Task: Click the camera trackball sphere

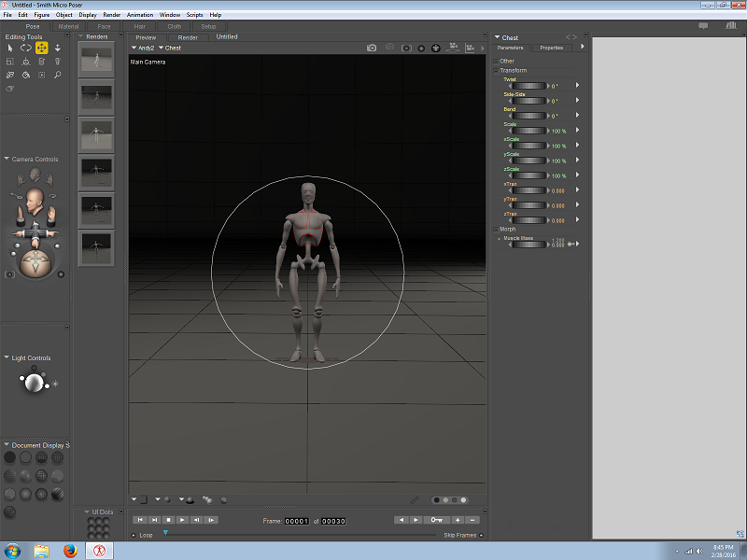Action: tap(35, 264)
